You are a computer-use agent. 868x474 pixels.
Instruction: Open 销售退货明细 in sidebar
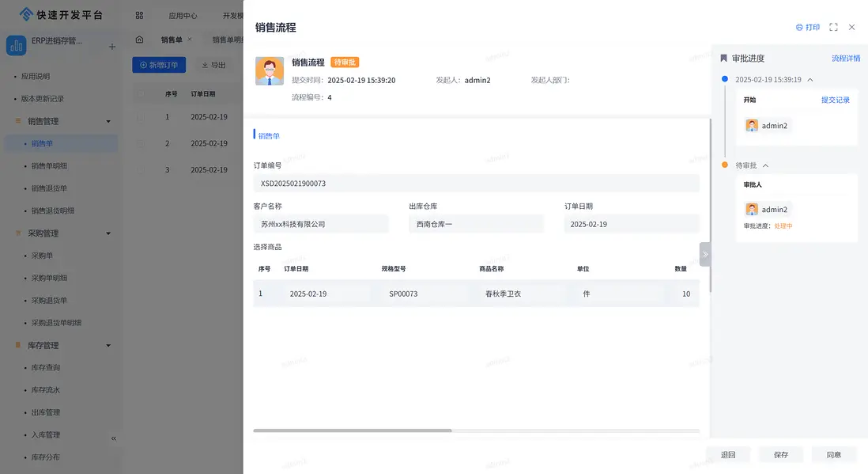pos(53,210)
